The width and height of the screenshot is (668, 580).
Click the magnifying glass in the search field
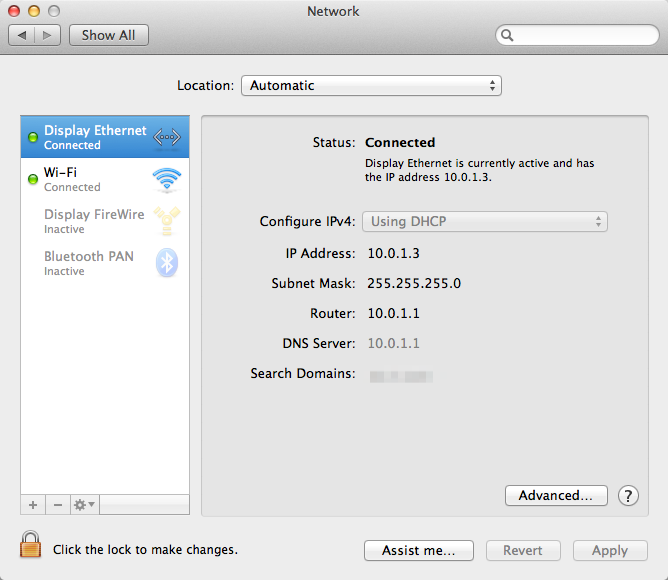click(x=507, y=35)
